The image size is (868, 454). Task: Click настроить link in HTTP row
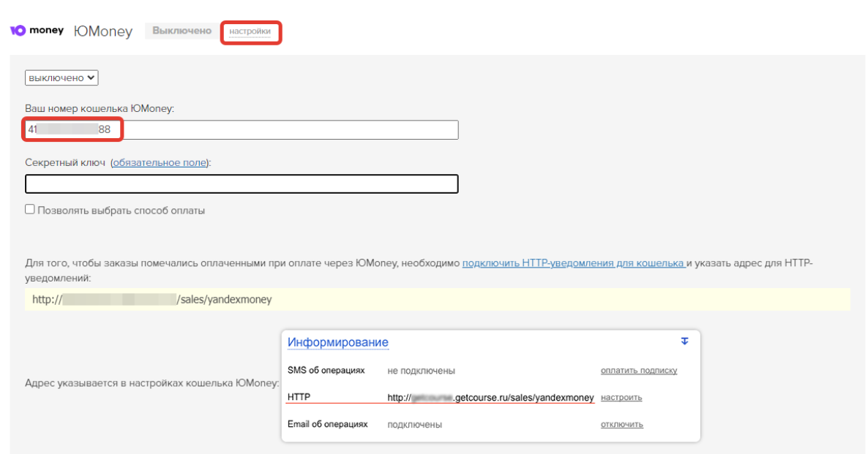coord(621,398)
